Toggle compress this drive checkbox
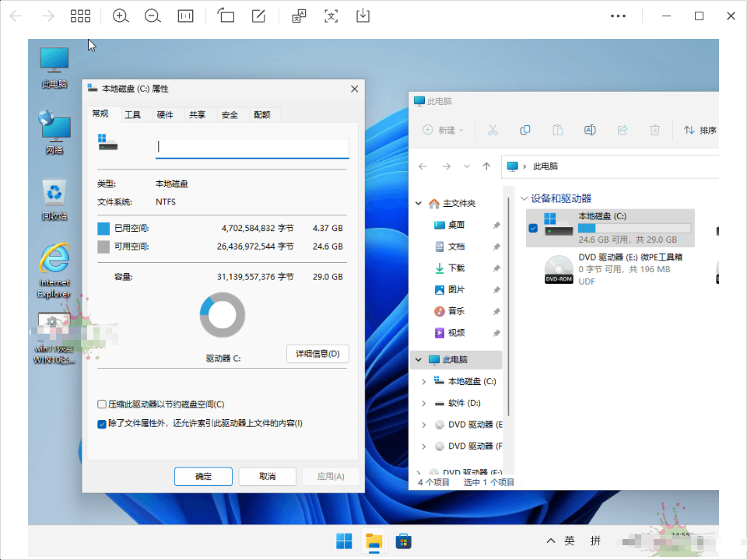747x560 pixels. (x=101, y=404)
